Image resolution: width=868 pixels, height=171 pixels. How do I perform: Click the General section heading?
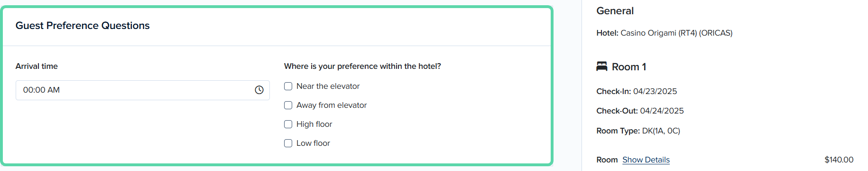[x=615, y=11]
